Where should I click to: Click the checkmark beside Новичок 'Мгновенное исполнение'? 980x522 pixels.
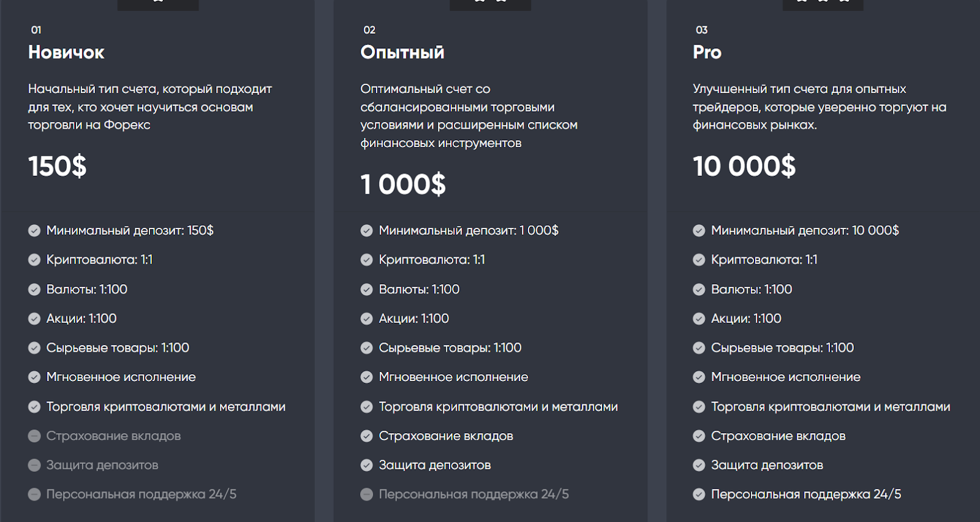pyautogui.click(x=34, y=377)
